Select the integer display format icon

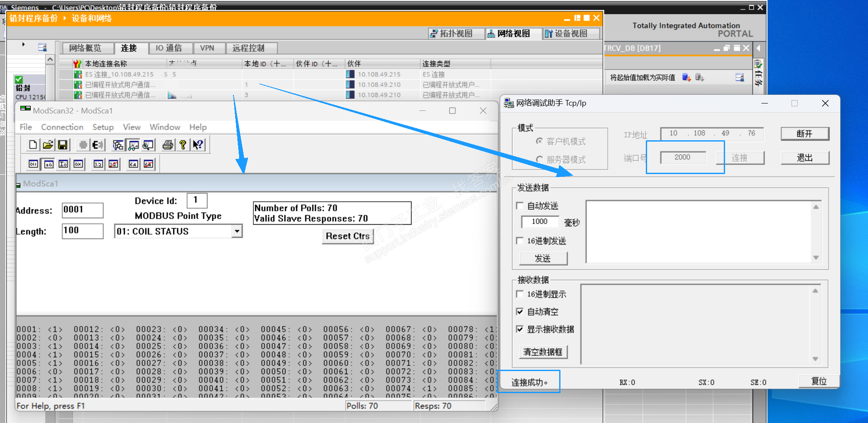tap(63, 164)
